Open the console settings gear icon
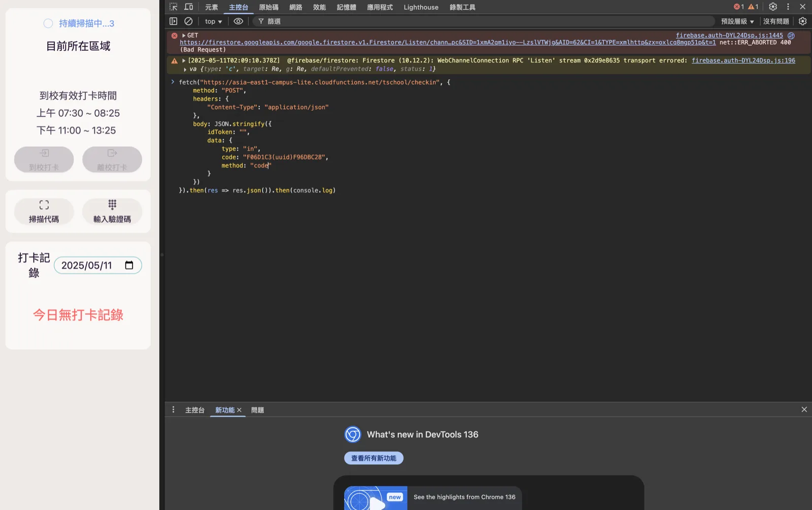The image size is (812, 510). (x=802, y=21)
